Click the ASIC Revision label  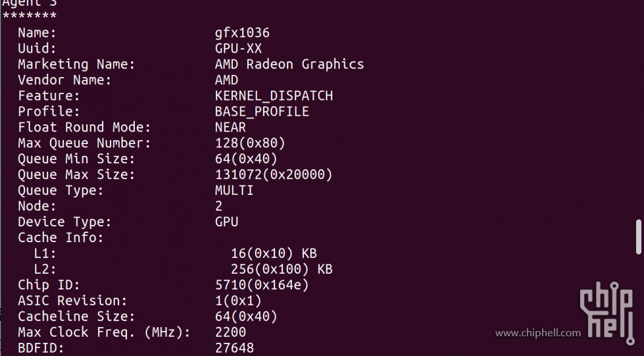[72, 301]
